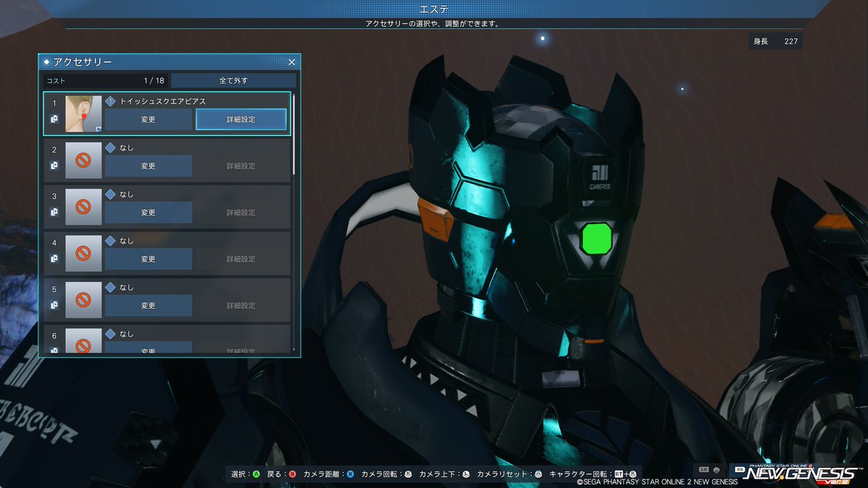This screenshot has width=868, height=488.
Task: Click the copy icon for slot 3
Action: click(54, 213)
